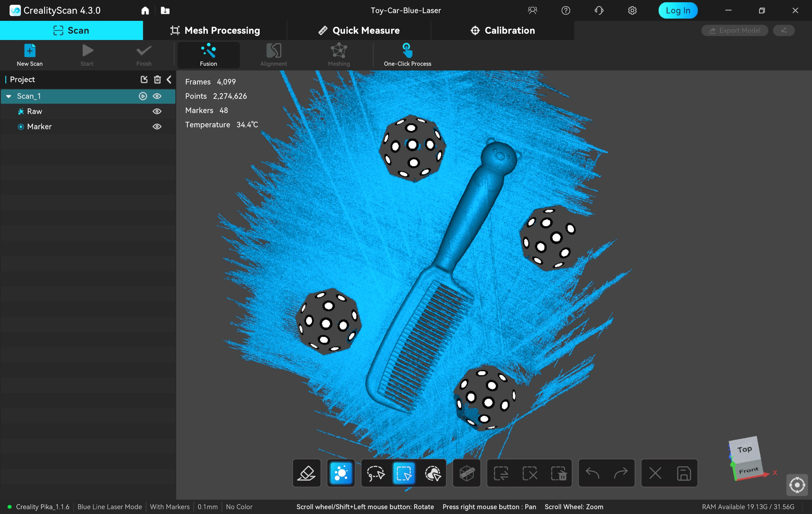This screenshot has width=812, height=514.
Task: Click the invert selection icon
Action: point(501,473)
